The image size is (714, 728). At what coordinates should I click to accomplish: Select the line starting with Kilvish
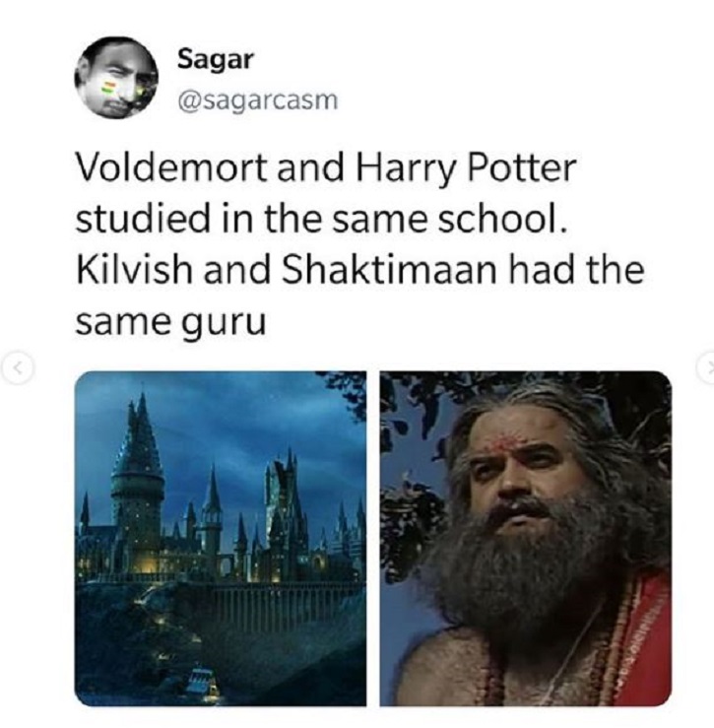click(x=359, y=269)
